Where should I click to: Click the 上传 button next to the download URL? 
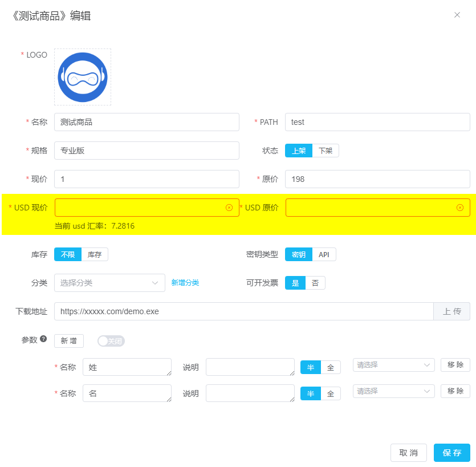pos(451,311)
